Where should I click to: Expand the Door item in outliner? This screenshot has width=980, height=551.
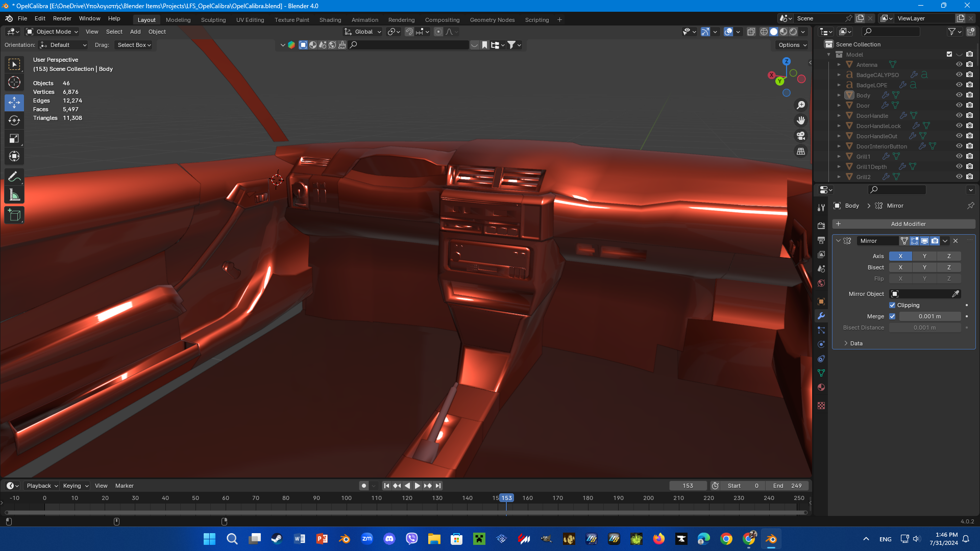(839, 106)
